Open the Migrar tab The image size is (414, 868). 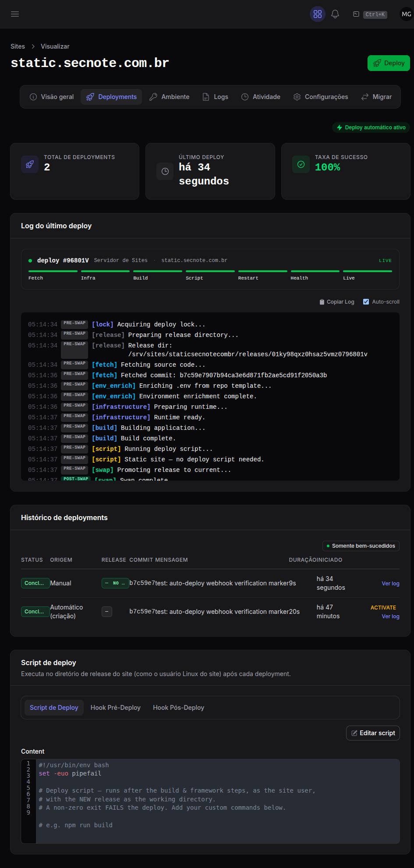tap(376, 97)
